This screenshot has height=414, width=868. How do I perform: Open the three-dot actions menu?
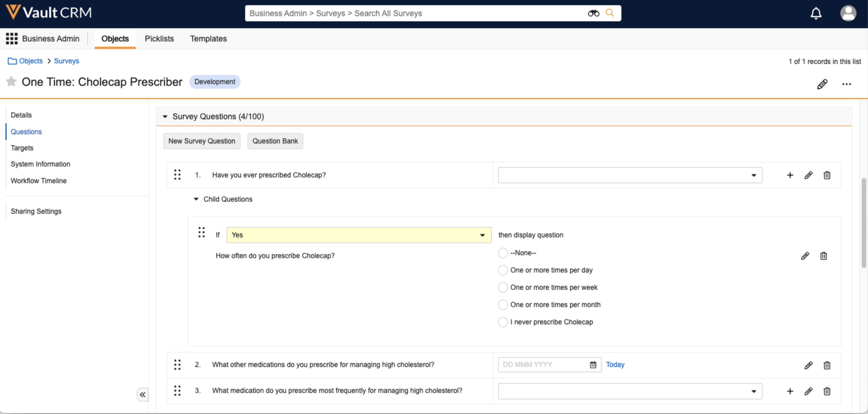[x=846, y=84]
